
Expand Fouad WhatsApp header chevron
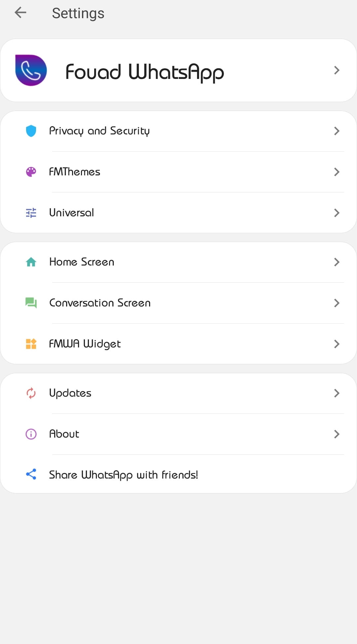click(337, 70)
